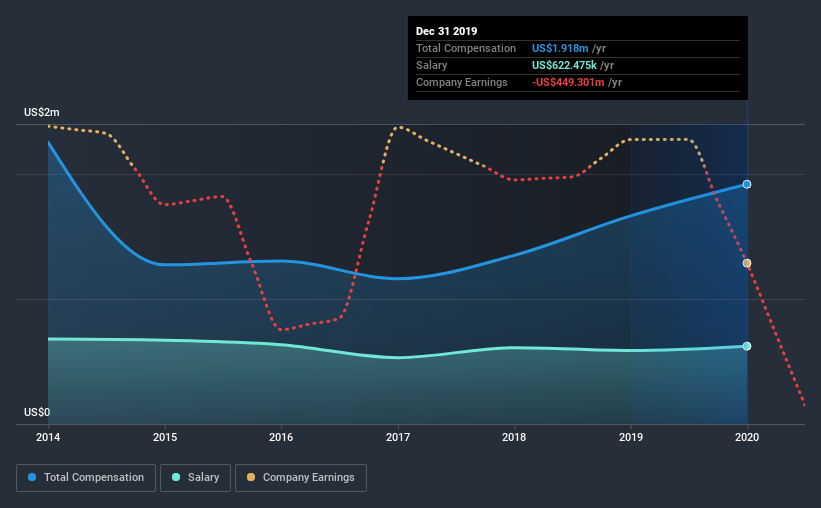This screenshot has height=508, width=821.
Task: Toggle the Total Compensation legend button
Action: 86,478
